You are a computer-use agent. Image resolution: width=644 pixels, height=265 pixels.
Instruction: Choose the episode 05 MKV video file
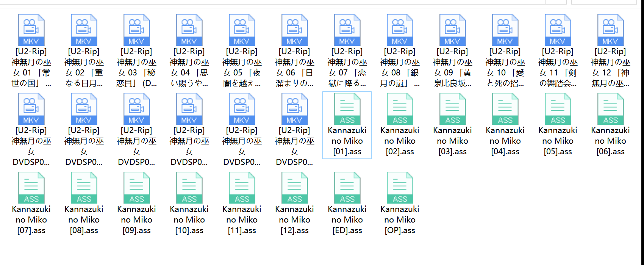(x=242, y=30)
